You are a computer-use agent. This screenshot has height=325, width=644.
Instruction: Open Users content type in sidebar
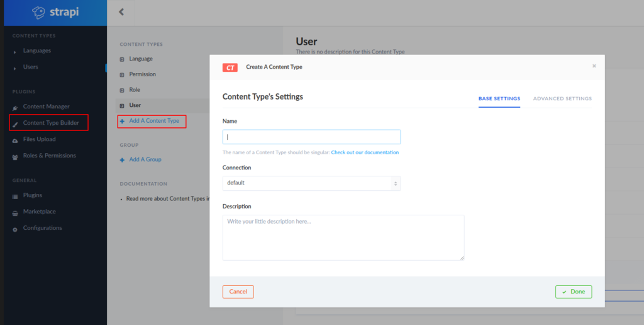point(30,67)
